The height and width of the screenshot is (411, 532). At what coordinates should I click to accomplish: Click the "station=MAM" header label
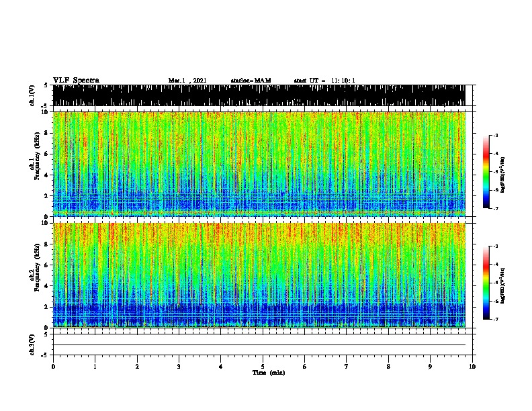(x=251, y=81)
